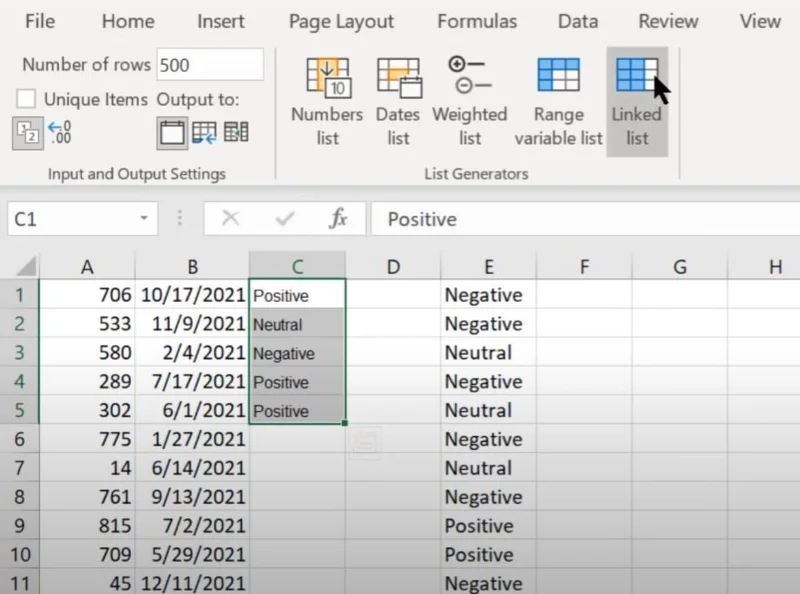800x594 pixels.
Task: Select column B header
Action: pyautogui.click(x=192, y=266)
